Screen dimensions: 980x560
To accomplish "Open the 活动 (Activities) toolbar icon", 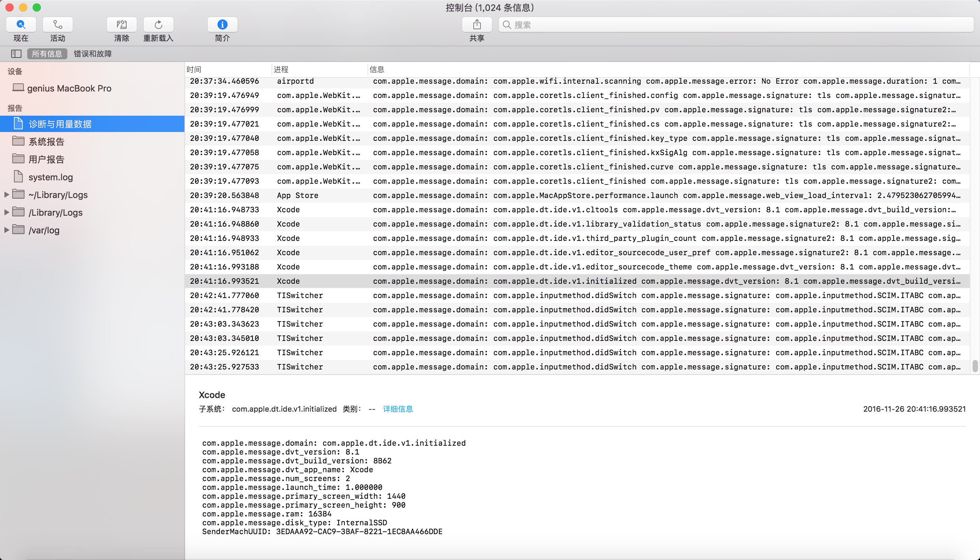I will point(58,24).
